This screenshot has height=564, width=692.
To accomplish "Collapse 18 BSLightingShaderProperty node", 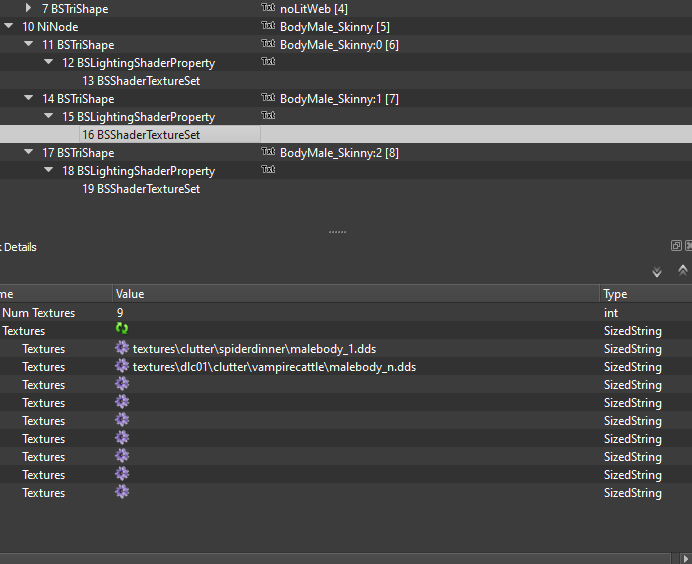I will pyautogui.click(x=49, y=170).
